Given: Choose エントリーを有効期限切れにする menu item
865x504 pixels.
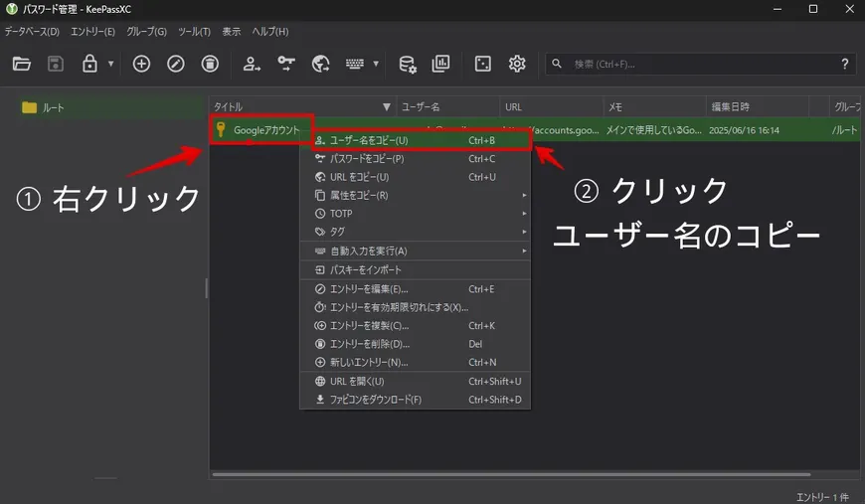Looking at the screenshot, I should pos(416,307).
